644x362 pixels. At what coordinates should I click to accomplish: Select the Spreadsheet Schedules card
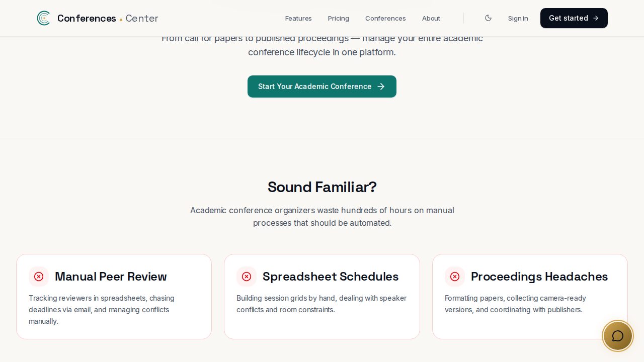point(322,297)
